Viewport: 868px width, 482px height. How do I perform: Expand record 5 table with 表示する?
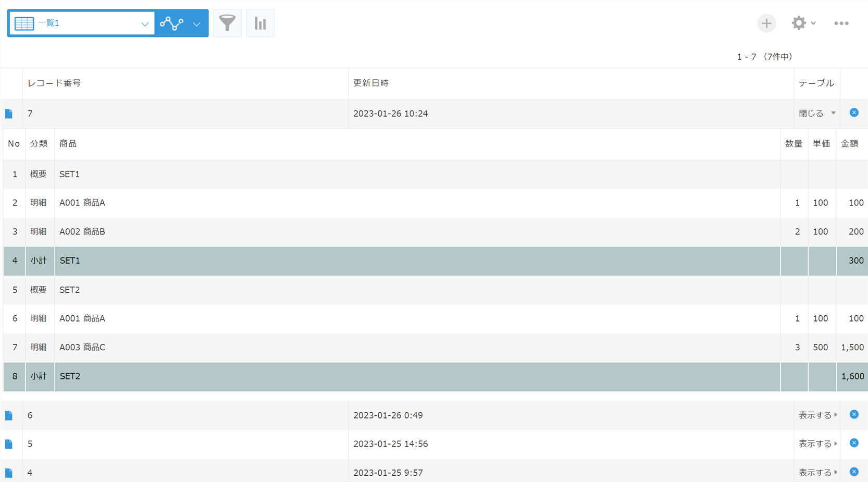[x=818, y=443]
